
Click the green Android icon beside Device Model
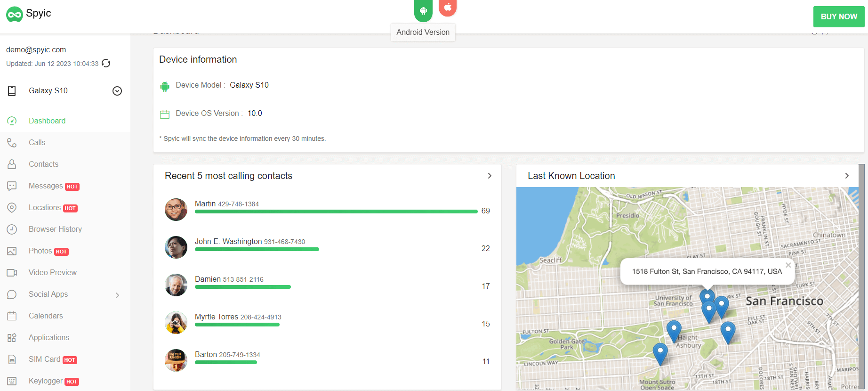pyautogui.click(x=165, y=86)
